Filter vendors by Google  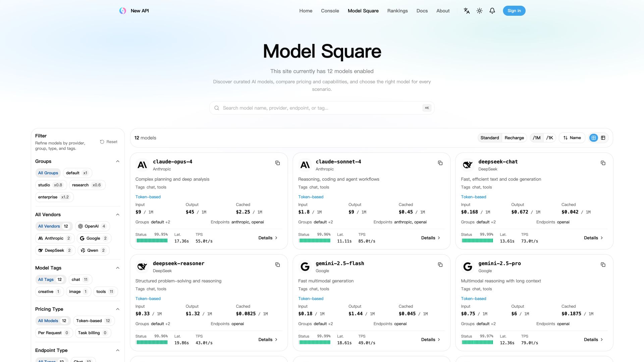click(94, 238)
